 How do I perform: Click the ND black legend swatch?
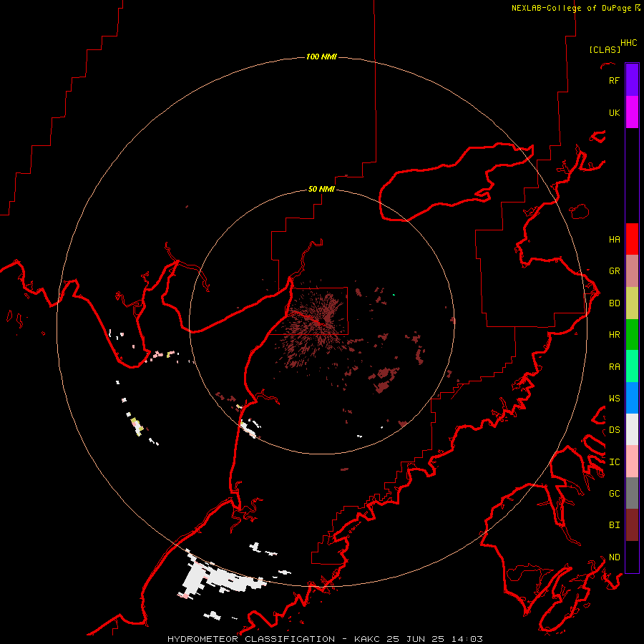point(632,557)
